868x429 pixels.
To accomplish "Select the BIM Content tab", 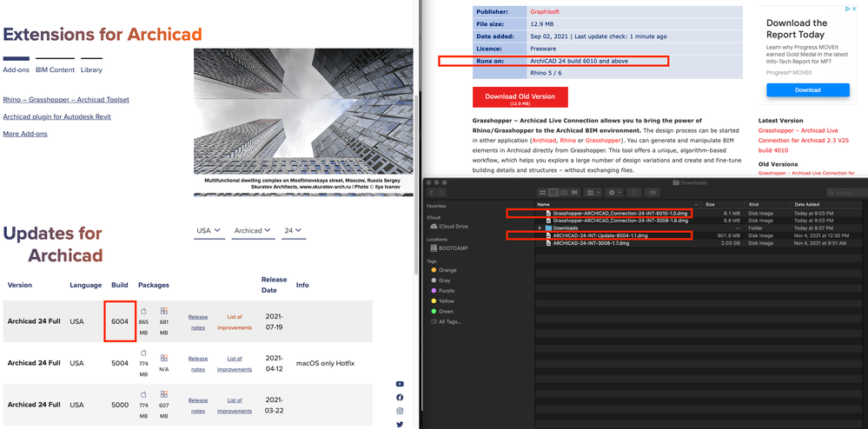I will [55, 69].
